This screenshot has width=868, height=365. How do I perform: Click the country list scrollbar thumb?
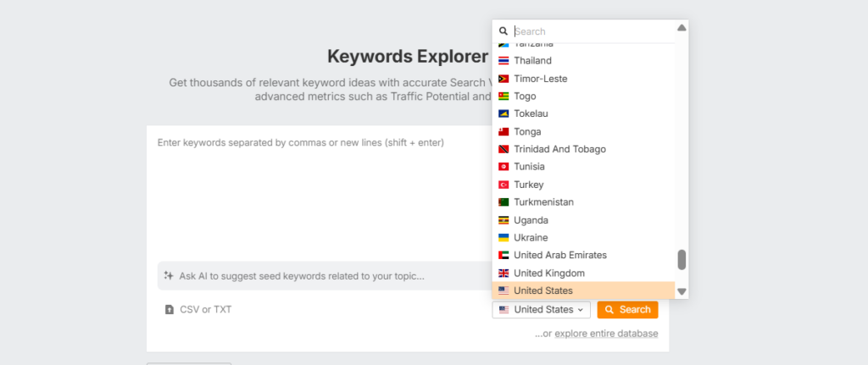click(682, 260)
